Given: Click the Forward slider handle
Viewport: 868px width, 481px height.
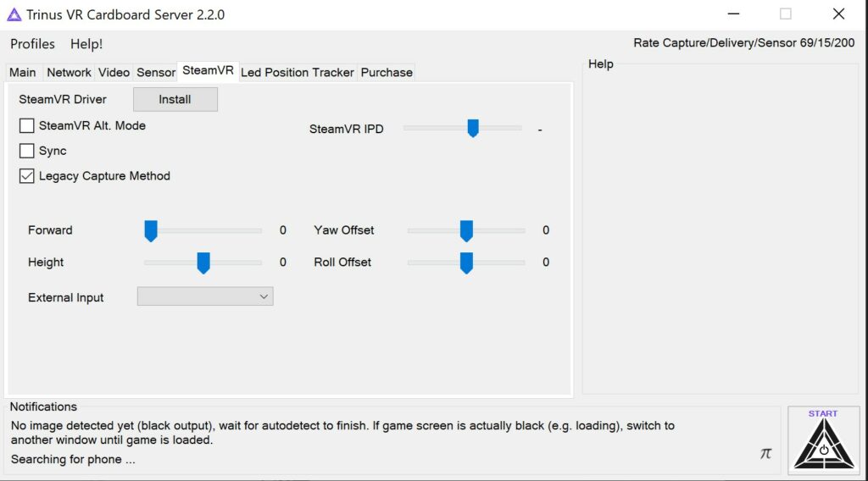Looking at the screenshot, I should [x=151, y=230].
